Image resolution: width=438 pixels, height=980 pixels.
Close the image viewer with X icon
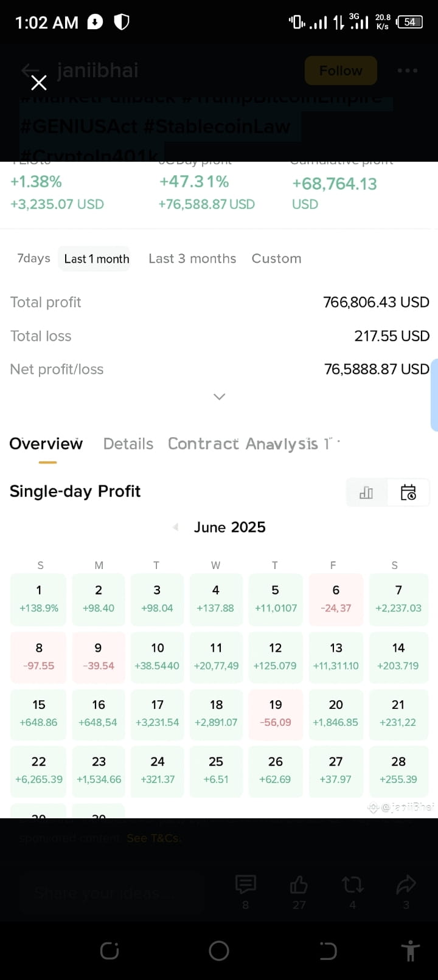tap(39, 83)
